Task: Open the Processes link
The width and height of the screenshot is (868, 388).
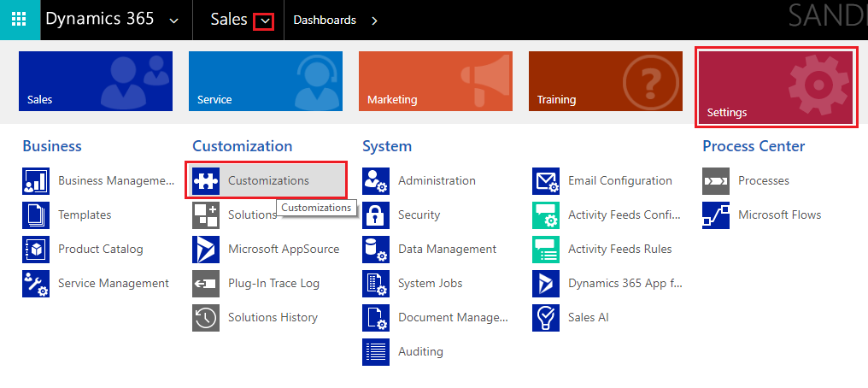Action: [x=764, y=181]
